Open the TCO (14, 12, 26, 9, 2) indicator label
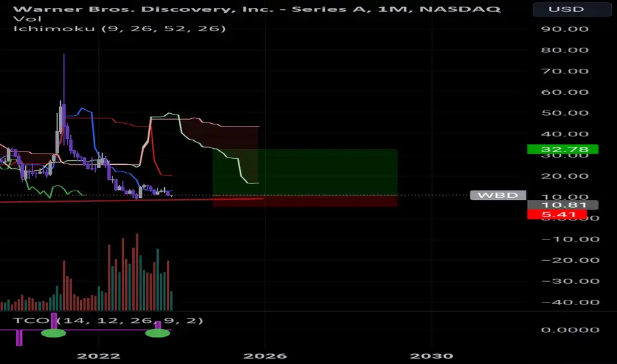Image resolution: width=617 pixels, height=364 pixels. [108, 320]
